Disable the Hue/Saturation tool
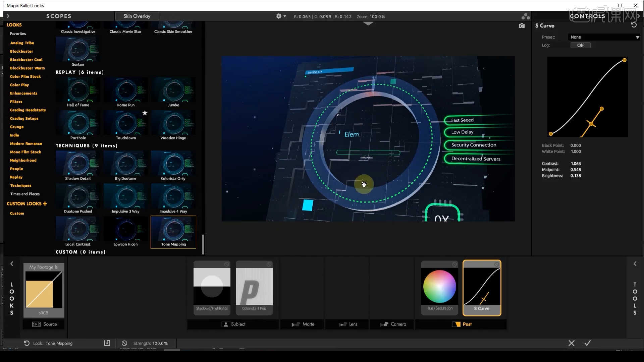 click(454, 264)
